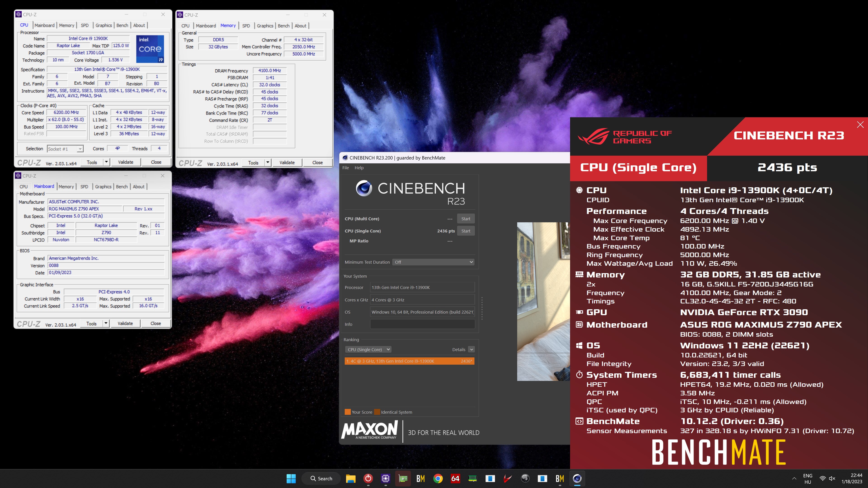This screenshot has height=488, width=868.
Task: Open File Explorer from the taskbar
Action: (350, 478)
